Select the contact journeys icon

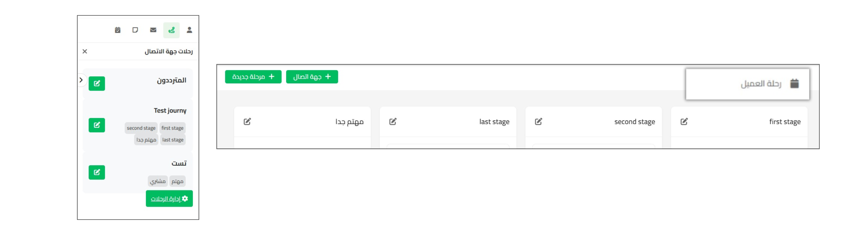pos(171,30)
